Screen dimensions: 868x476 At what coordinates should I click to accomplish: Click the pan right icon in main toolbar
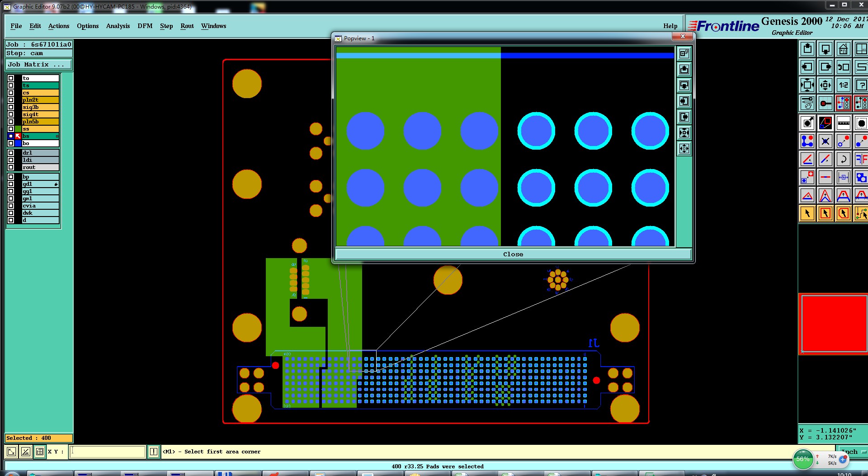[x=826, y=67]
